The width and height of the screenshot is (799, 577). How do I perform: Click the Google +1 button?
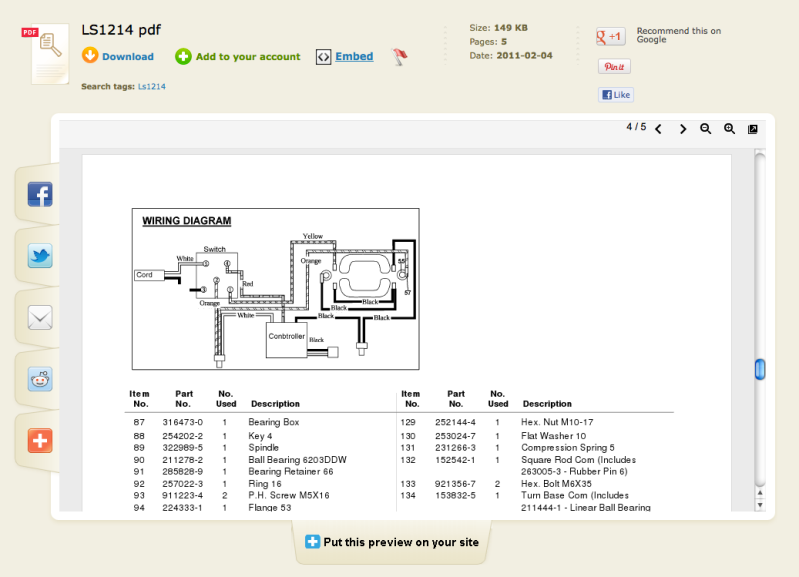610,37
